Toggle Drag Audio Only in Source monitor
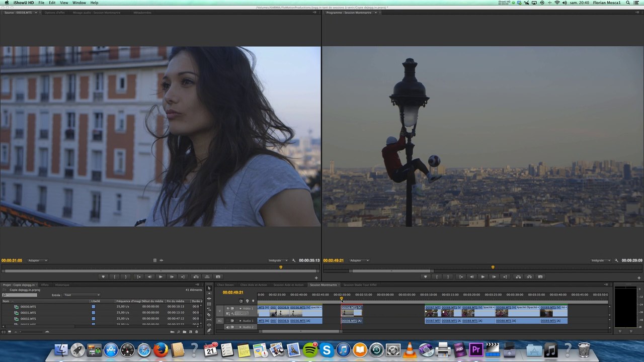 (x=161, y=260)
